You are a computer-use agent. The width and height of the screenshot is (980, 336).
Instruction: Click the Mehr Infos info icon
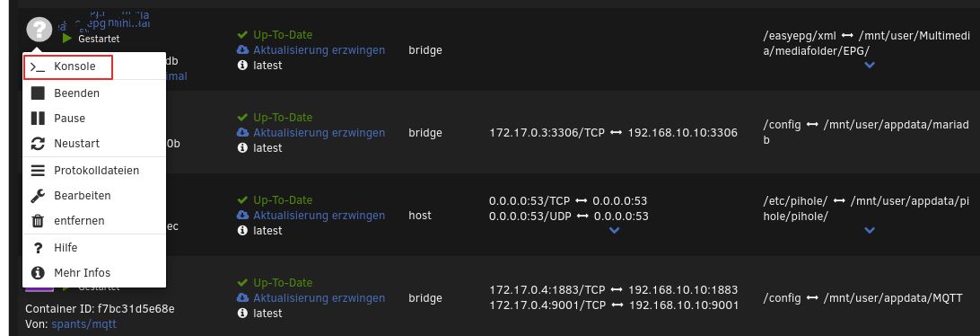pyautogui.click(x=38, y=273)
